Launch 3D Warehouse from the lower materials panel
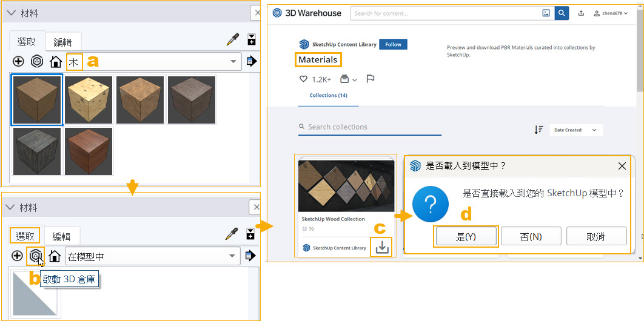Image resolution: width=644 pixels, height=321 pixels. (36, 256)
